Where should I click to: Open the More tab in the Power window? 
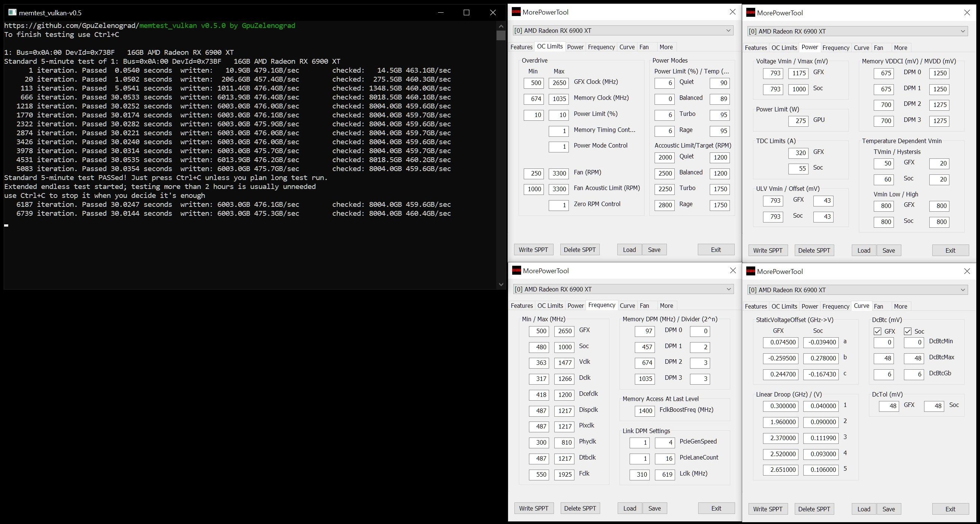click(x=901, y=48)
